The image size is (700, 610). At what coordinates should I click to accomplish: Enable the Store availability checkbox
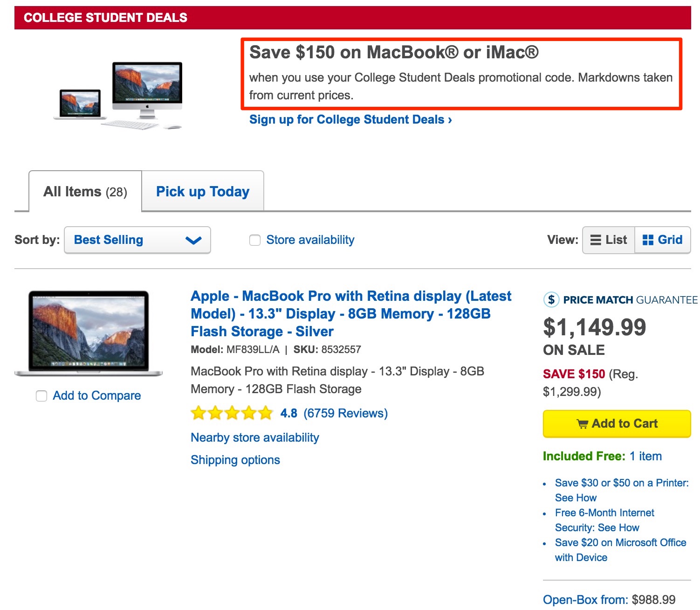tap(255, 240)
